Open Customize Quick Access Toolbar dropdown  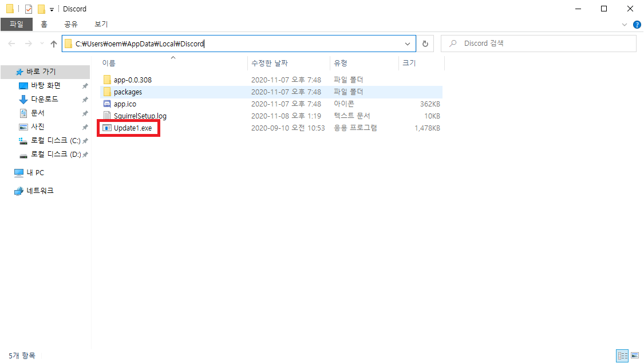52,9
